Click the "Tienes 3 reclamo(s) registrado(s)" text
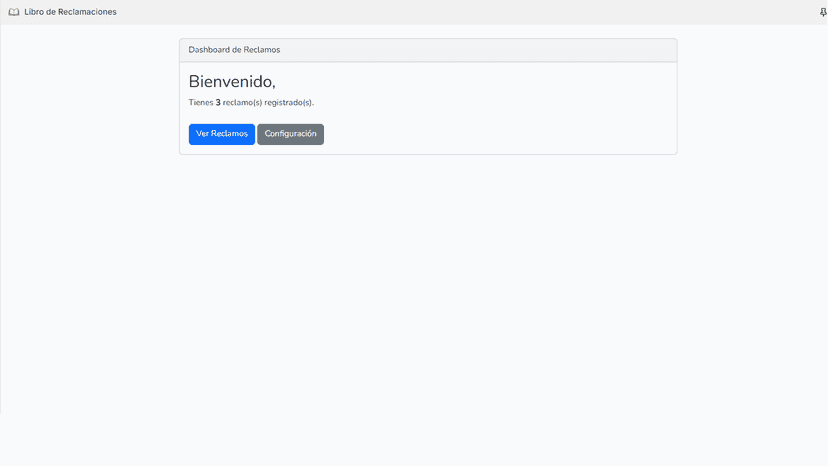This screenshot has height=466, width=828. click(251, 102)
